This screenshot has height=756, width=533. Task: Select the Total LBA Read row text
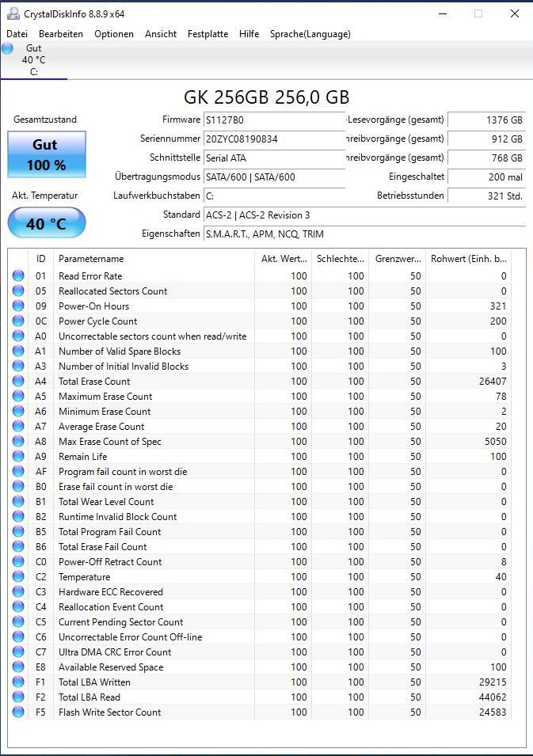pos(89,697)
